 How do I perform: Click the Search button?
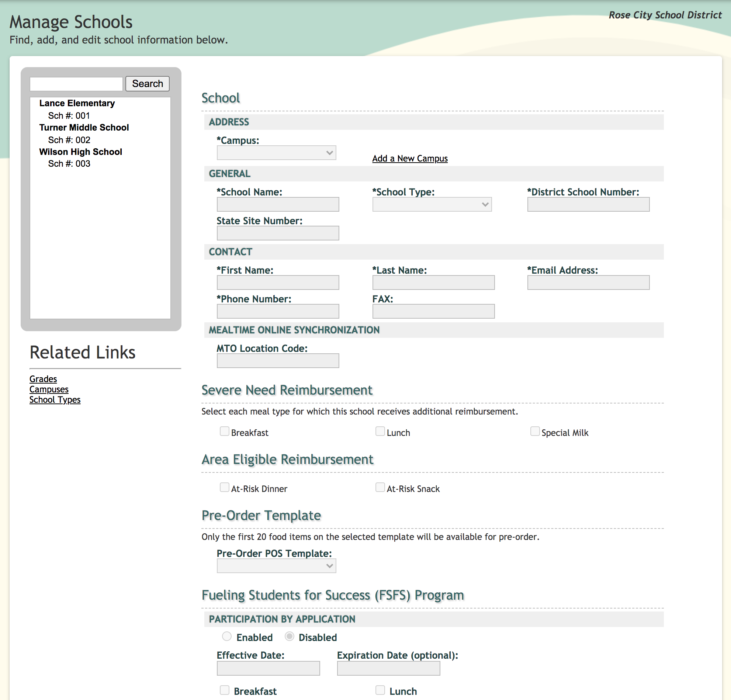(147, 84)
